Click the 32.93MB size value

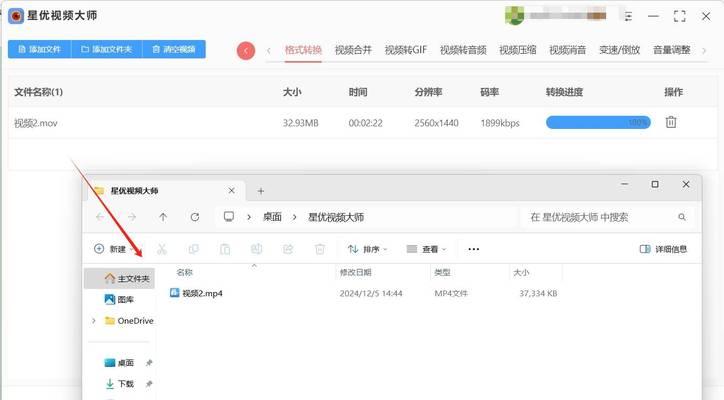(x=301, y=123)
